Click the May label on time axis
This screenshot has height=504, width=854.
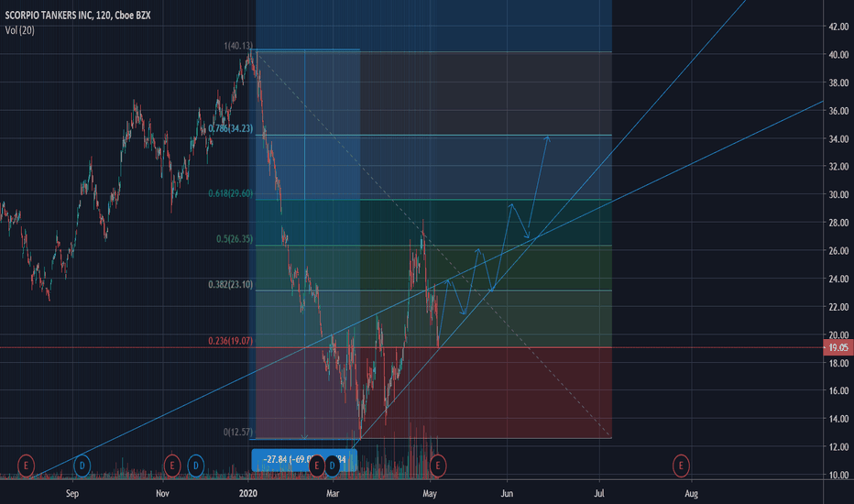point(430,493)
